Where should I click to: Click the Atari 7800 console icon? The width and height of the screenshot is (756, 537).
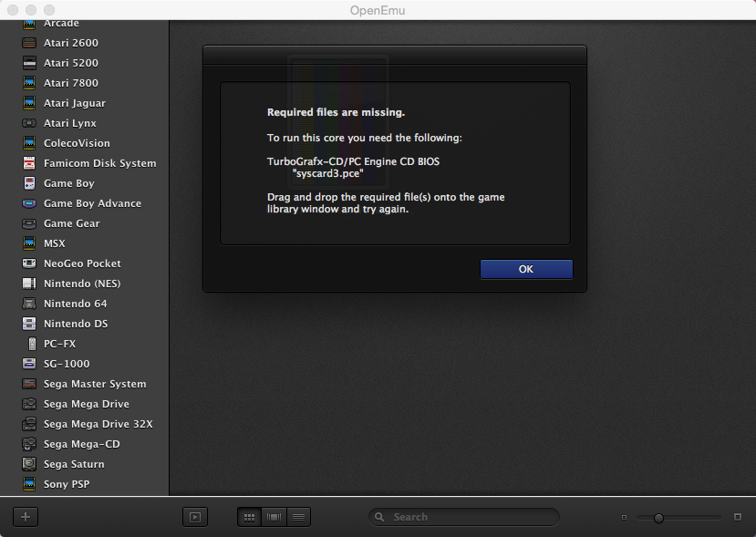pyautogui.click(x=29, y=83)
